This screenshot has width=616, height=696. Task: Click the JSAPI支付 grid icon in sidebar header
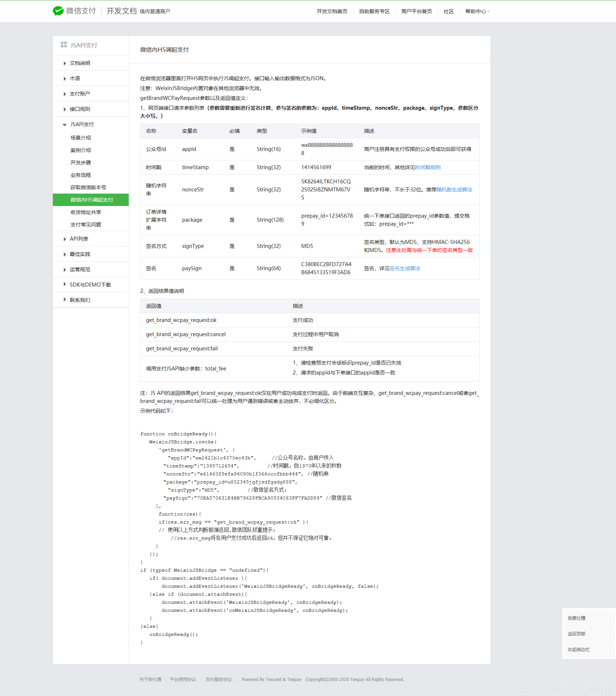point(64,44)
